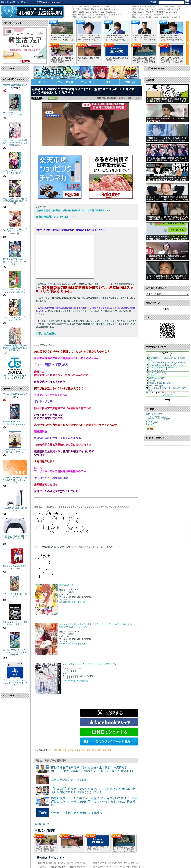Click the anime swimsuit banner above tabs
This screenshot has width=191, height=868.
[x=86, y=72]
